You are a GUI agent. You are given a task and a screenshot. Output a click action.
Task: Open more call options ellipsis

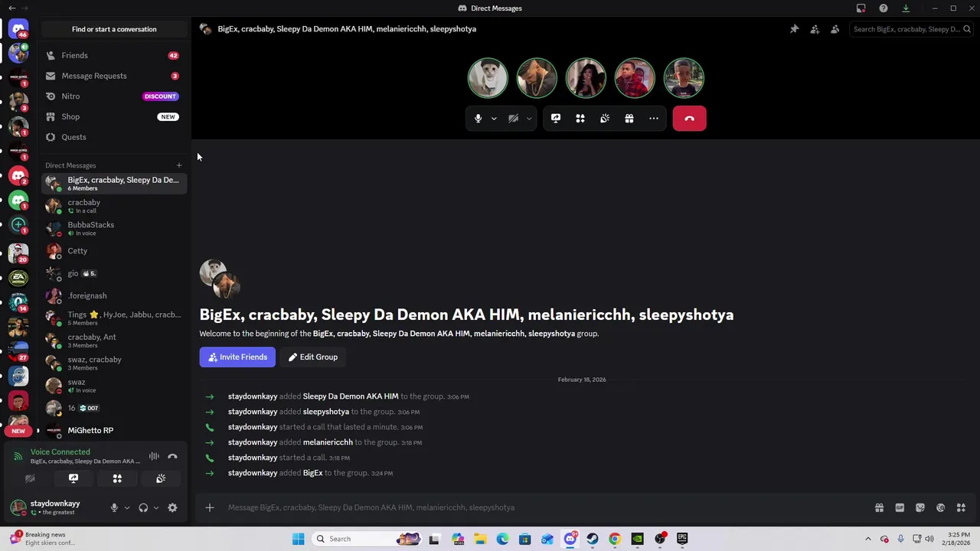coord(654,119)
